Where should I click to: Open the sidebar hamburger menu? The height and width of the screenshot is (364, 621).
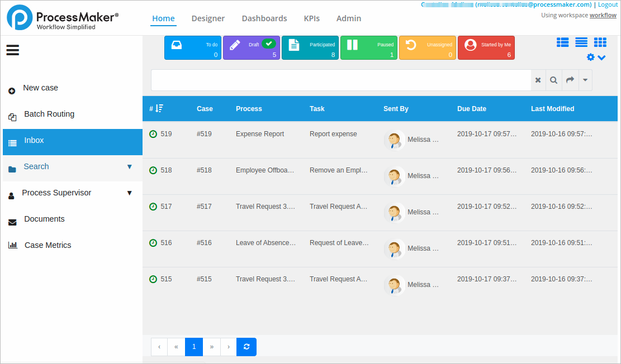pos(12,50)
